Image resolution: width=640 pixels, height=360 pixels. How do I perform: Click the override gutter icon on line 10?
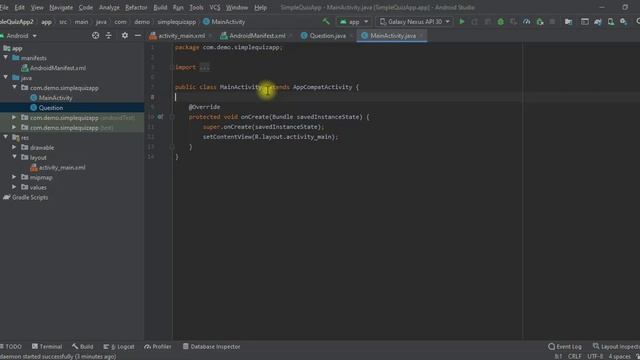(160, 117)
